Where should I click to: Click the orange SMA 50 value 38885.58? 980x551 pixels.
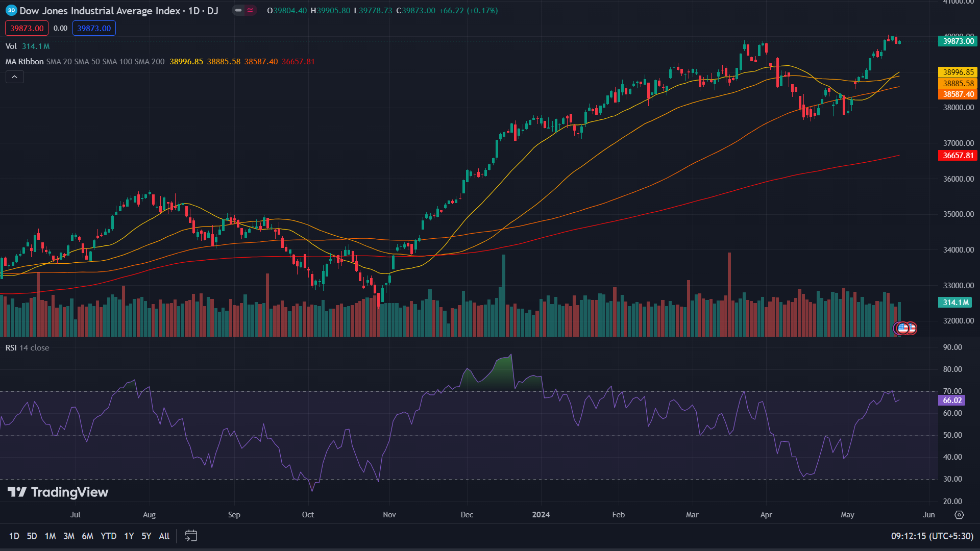pos(224,62)
